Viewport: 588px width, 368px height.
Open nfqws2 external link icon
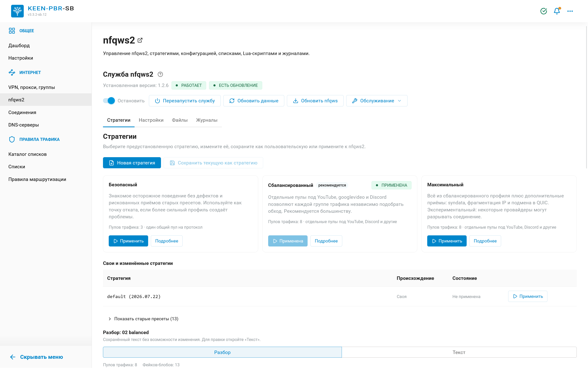(x=140, y=40)
